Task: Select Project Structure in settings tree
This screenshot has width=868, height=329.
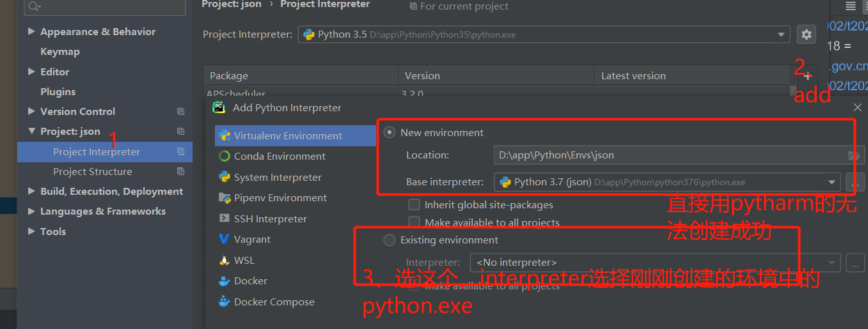Action: 93,171
